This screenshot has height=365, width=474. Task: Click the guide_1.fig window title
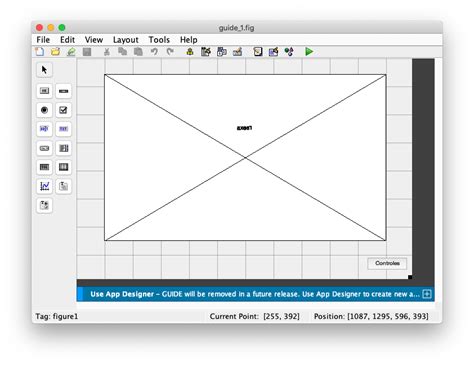click(237, 28)
